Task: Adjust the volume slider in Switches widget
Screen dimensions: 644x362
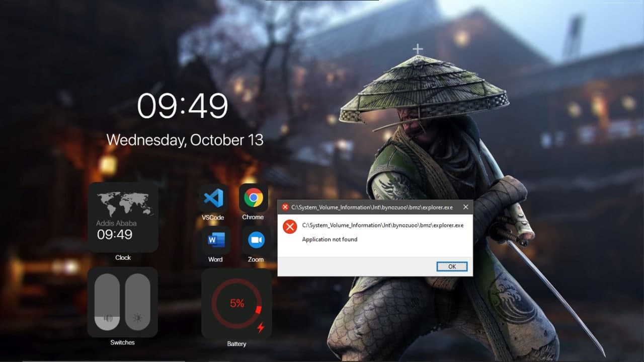Action: tap(107, 302)
